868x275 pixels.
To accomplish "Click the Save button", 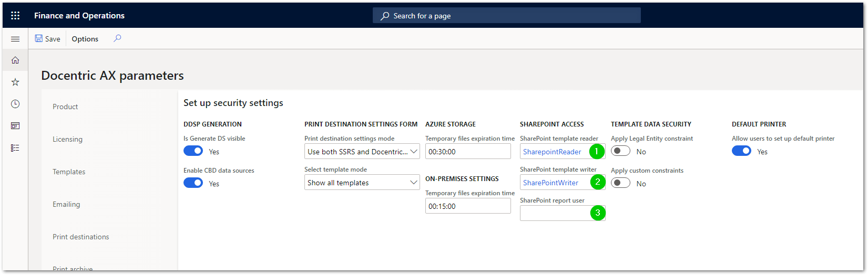I will [x=48, y=39].
